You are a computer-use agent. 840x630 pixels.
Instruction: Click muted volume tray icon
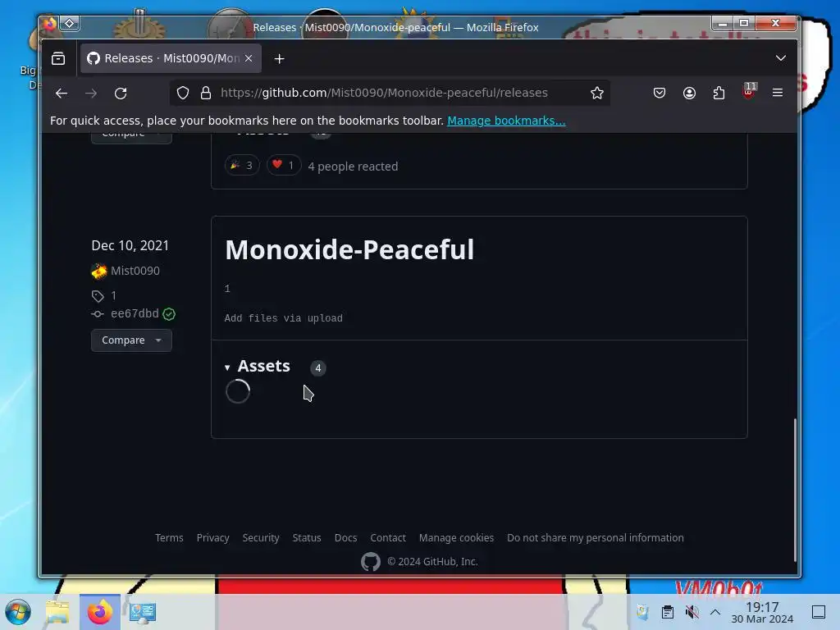(692, 612)
